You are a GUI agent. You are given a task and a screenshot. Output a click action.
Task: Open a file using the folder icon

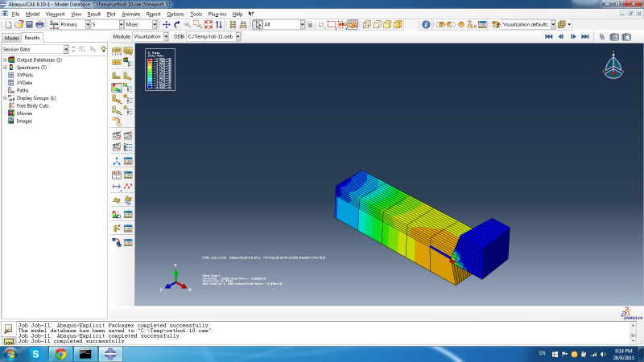(19, 25)
